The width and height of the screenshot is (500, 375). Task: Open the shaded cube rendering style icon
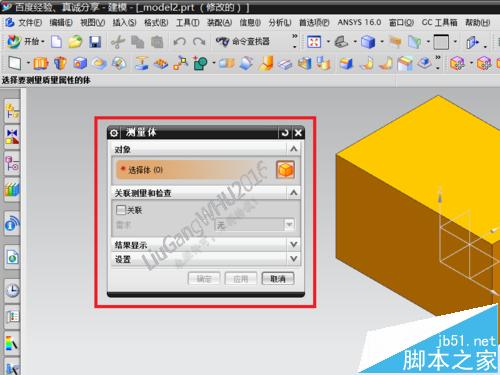pyautogui.click(x=368, y=42)
